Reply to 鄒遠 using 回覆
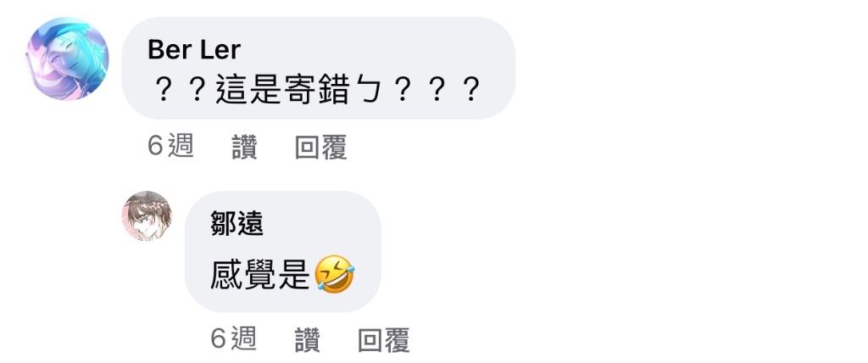The height and width of the screenshot is (363, 868). [x=384, y=338]
